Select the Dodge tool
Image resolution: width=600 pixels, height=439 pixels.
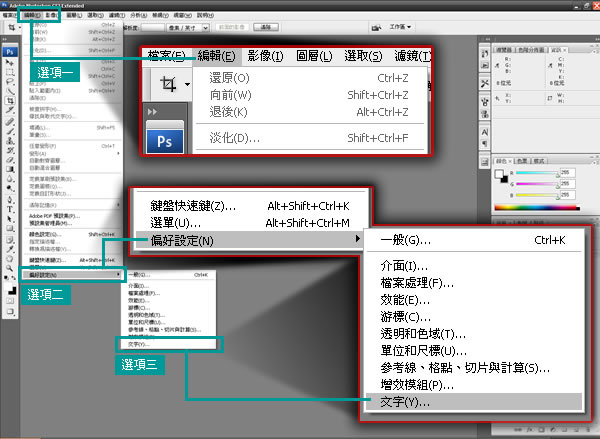click(10, 189)
